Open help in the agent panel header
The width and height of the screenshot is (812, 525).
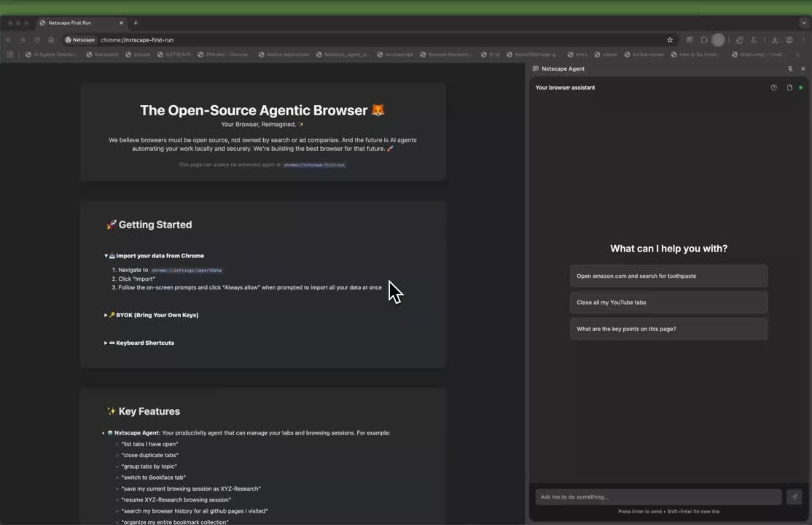[x=773, y=87]
